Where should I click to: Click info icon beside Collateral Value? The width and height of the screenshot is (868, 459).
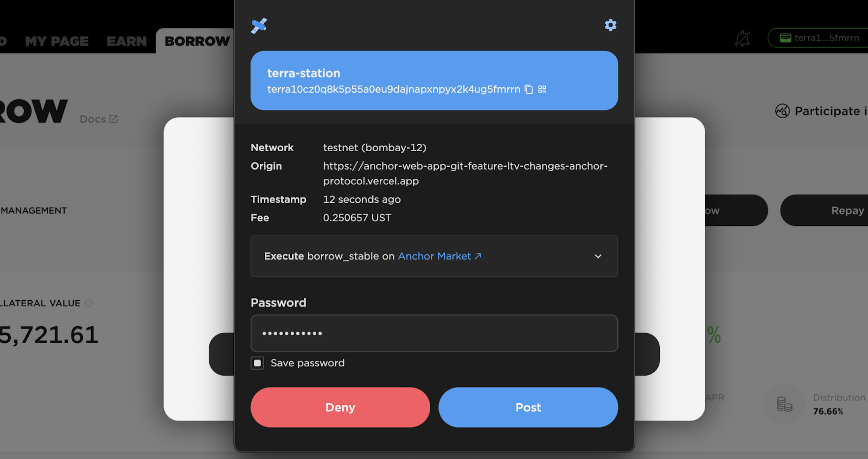pos(89,303)
